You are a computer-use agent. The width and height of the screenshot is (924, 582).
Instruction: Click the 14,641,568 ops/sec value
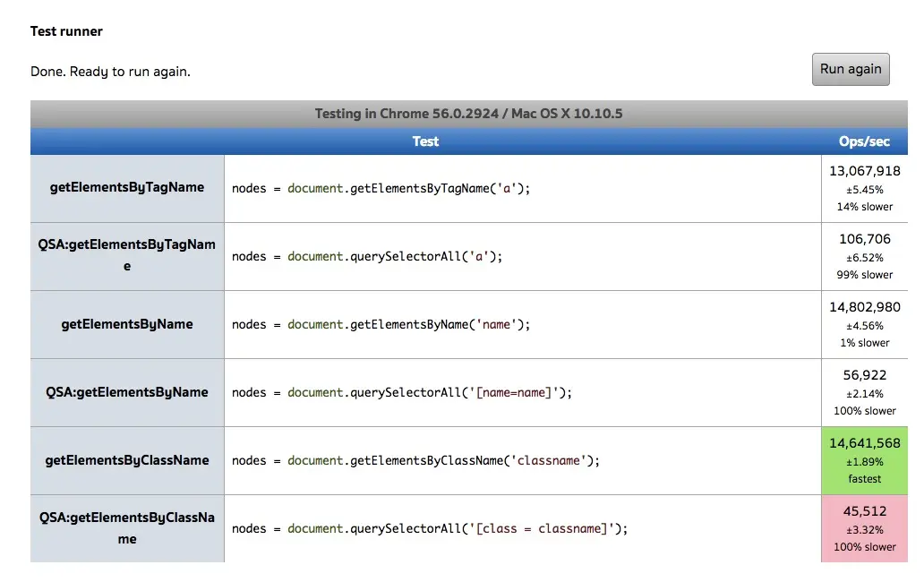click(x=865, y=443)
